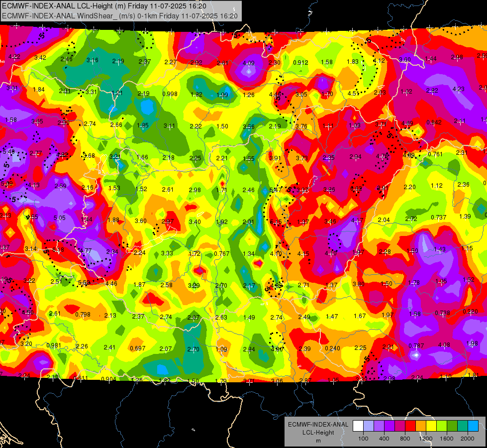Click the wind shear value 1.67
This screenshot has width=487, height=448.
point(360,316)
